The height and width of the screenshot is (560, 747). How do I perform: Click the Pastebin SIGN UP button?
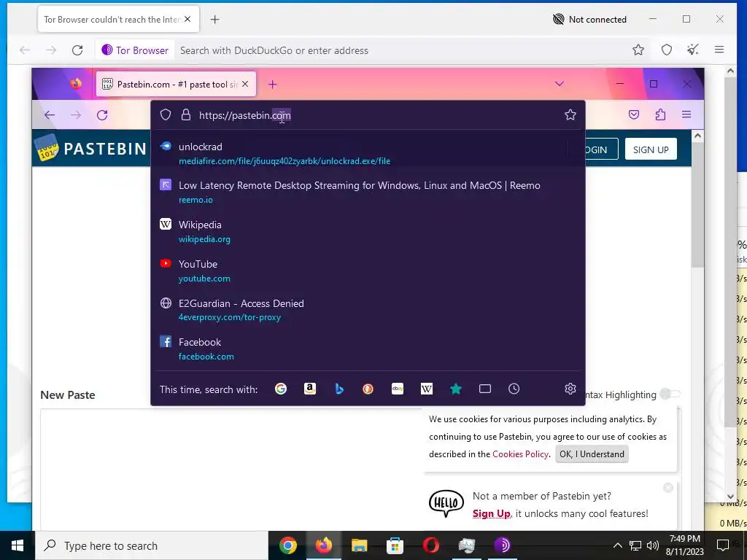651,149
